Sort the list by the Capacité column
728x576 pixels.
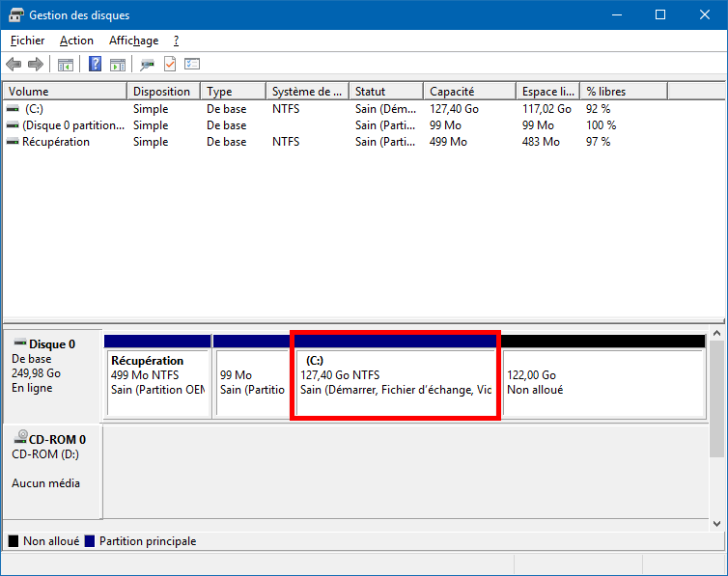[x=470, y=92]
